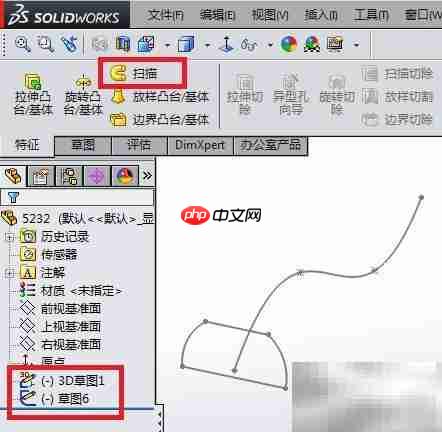Viewport: 442px width, 432px height.
Task: Open the view settings dropdown arrow
Action: point(356,45)
